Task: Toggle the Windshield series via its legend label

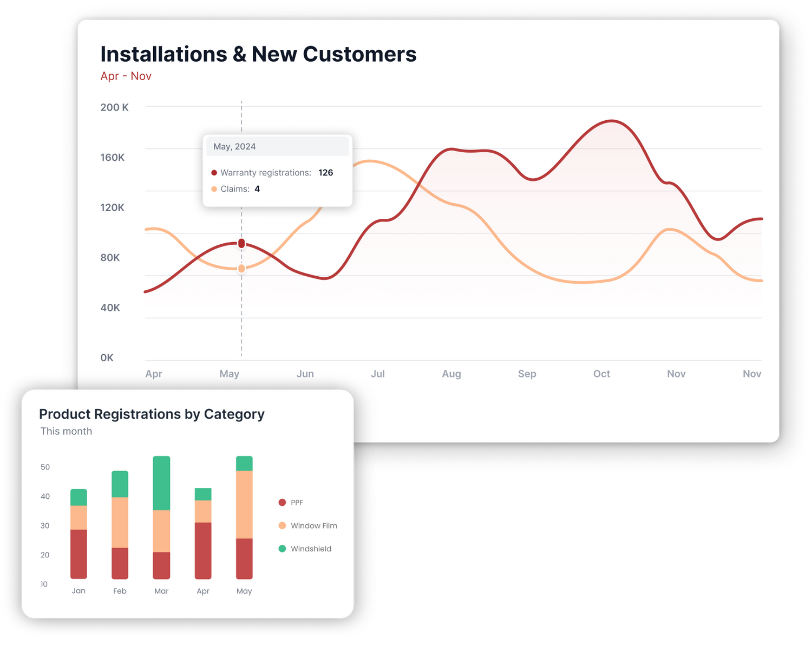Action: (311, 549)
